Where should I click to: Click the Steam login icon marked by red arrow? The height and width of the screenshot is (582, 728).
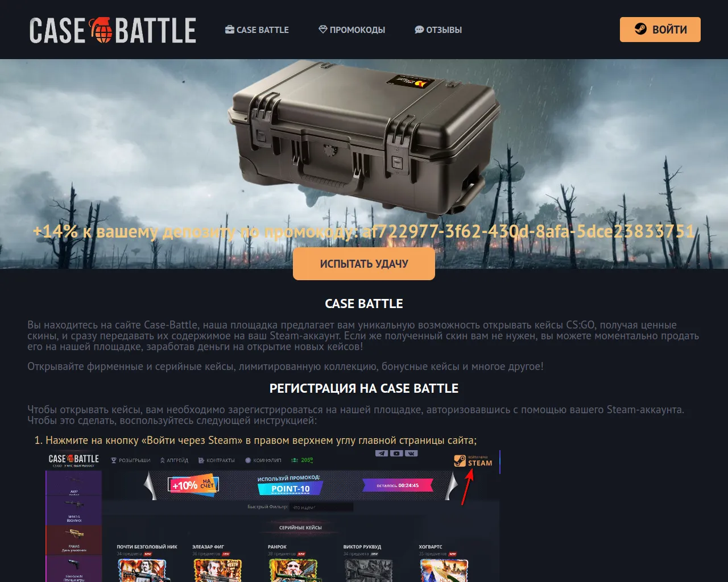click(460, 461)
